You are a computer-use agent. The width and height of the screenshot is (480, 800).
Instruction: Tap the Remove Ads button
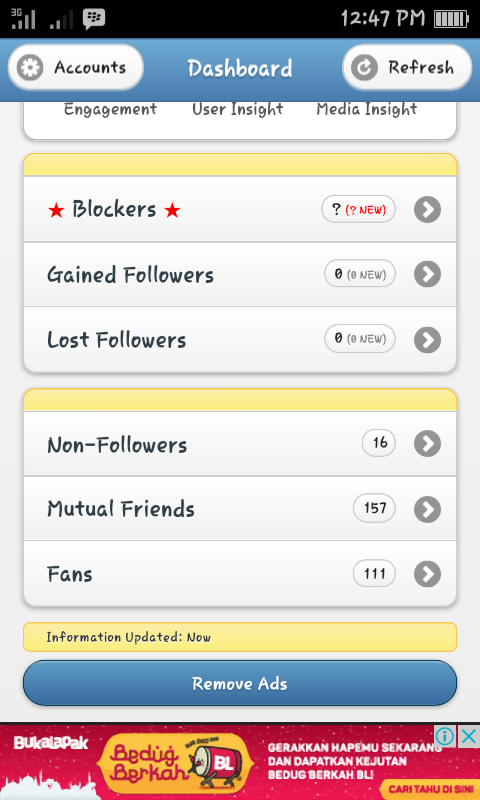(x=240, y=683)
